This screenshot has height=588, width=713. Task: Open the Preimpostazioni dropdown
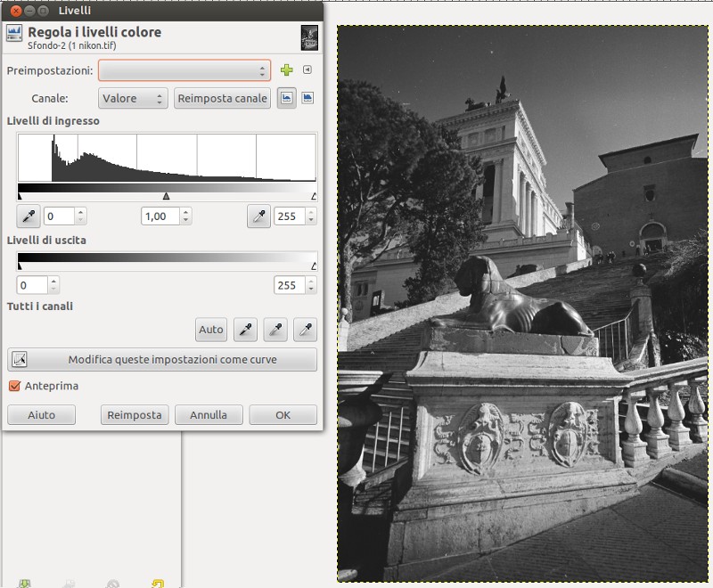184,70
